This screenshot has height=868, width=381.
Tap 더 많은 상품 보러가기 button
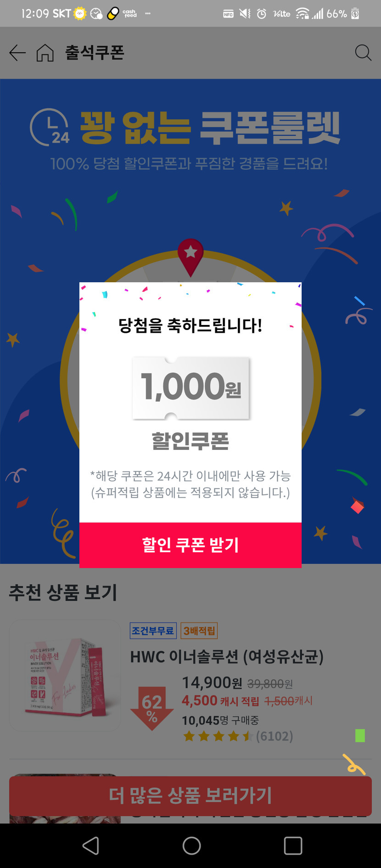pyautogui.click(x=190, y=795)
